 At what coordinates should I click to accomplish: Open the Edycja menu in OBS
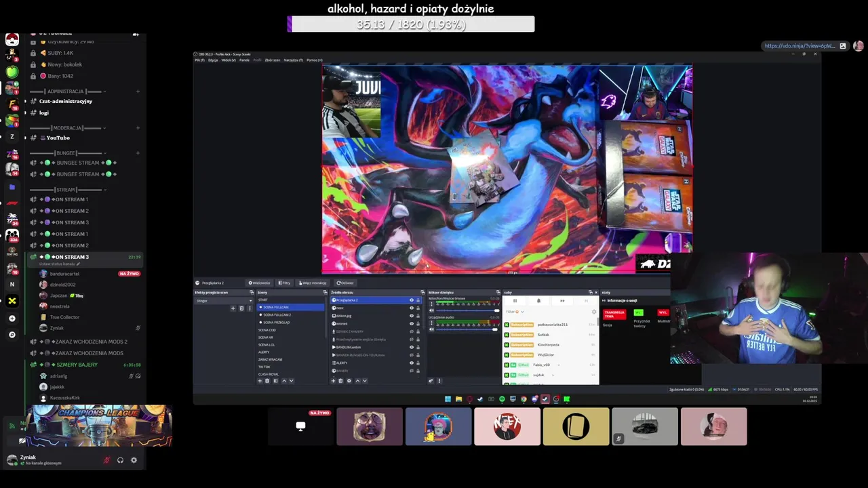click(x=213, y=60)
